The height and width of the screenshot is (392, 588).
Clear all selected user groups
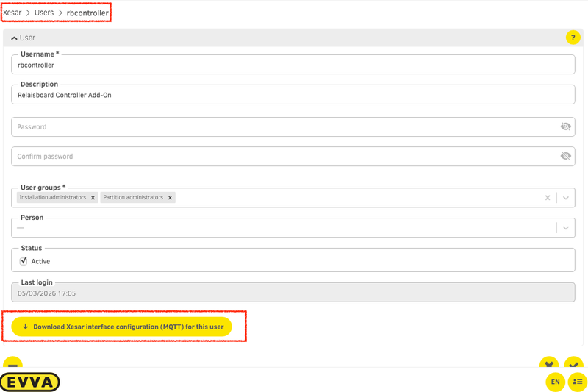click(548, 198)
